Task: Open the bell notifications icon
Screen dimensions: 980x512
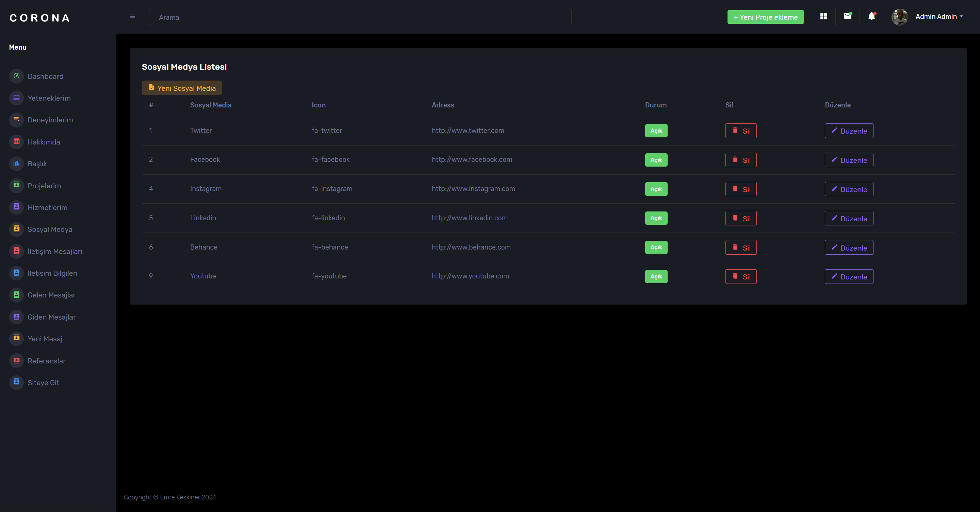Action: point(871,16)
